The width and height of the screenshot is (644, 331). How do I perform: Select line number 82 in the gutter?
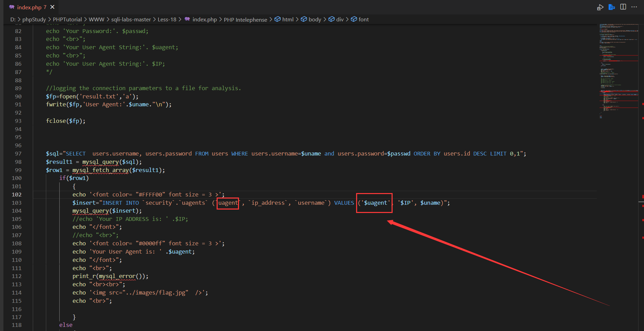pos(18,31)
